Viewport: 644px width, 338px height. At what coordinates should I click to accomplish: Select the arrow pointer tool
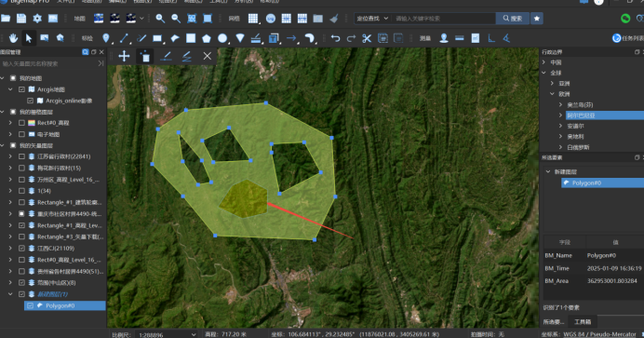(28, 38)
